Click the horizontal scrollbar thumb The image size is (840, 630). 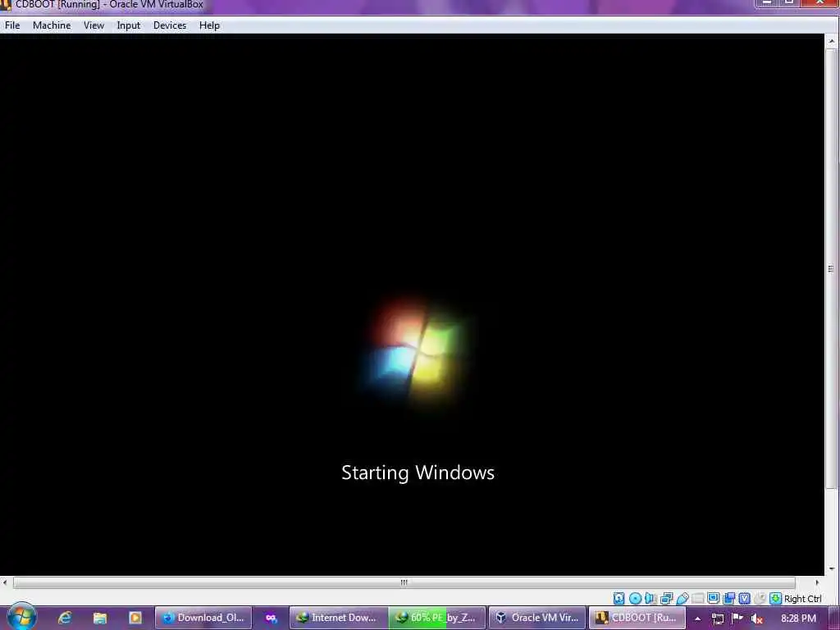tap(404, 582)
